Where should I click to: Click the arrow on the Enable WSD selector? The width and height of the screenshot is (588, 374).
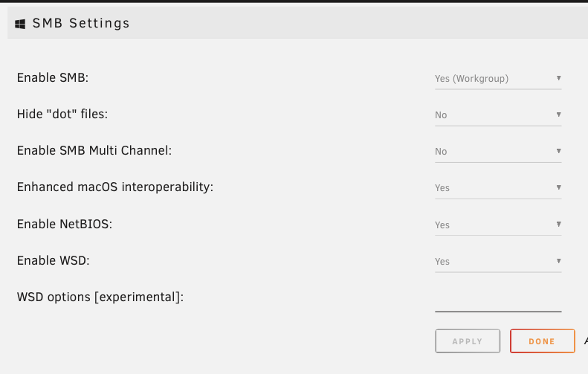[x=559, y=261]
